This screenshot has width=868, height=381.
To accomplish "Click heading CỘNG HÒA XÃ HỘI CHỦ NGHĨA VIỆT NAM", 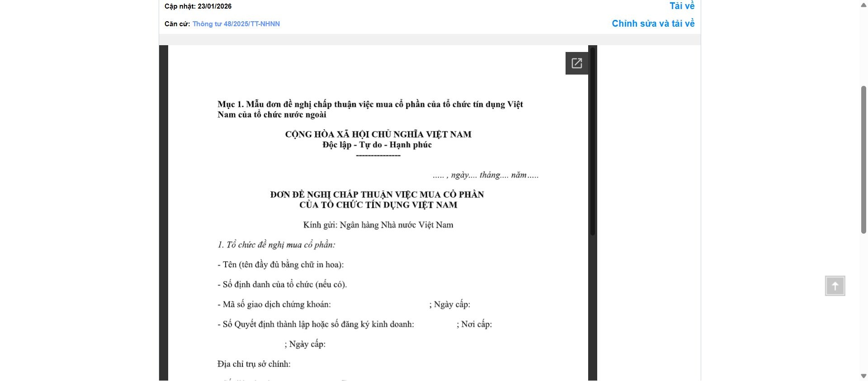I will [x=378, y=134].
